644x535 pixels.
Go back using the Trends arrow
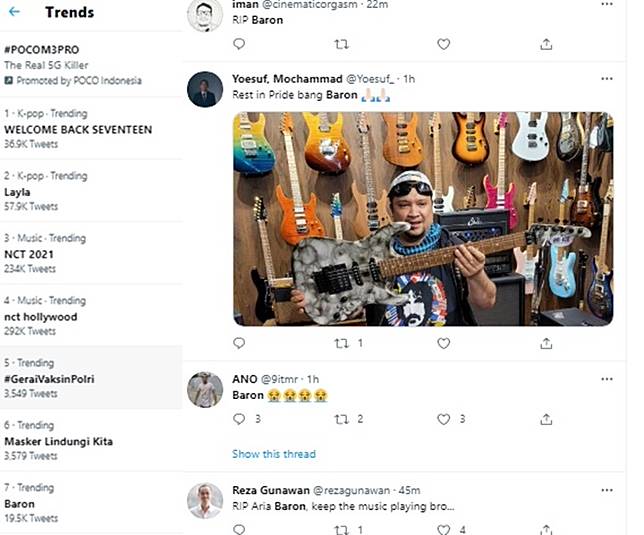(x=15, y=13)
